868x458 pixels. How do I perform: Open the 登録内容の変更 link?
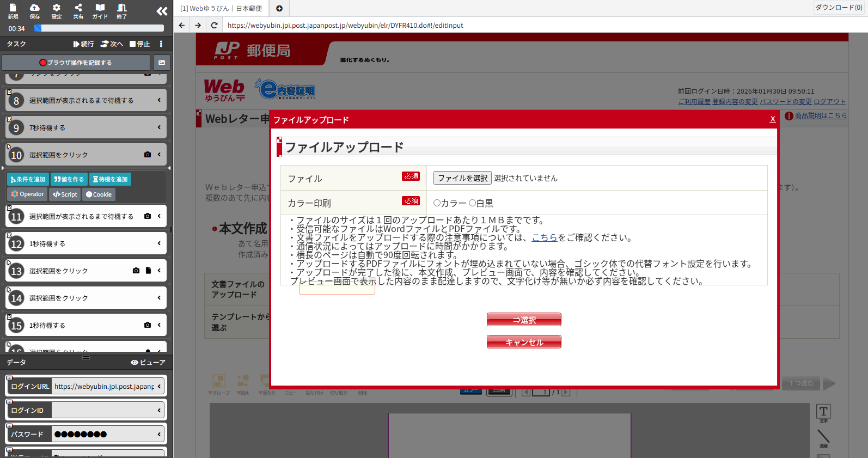(735, 102)
